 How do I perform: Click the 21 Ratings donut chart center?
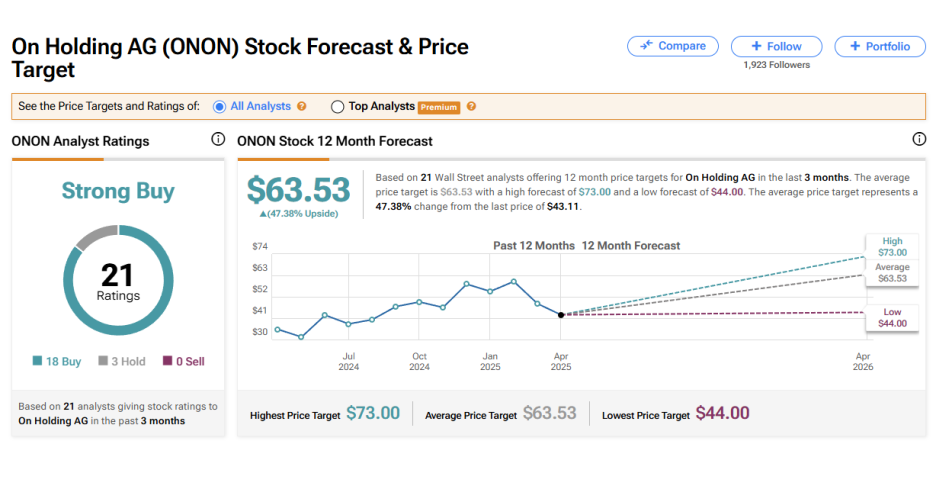[118, 281]
